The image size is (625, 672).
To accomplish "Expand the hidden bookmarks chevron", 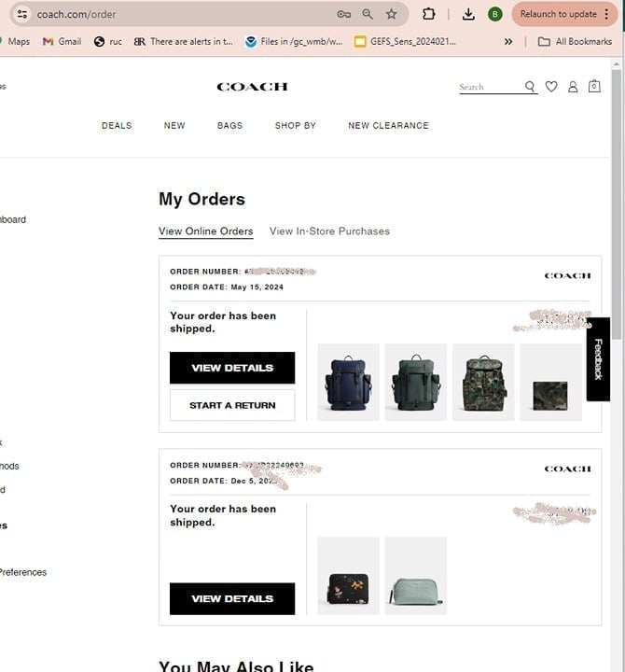I will pyautogui.click(x=508, y=41).
